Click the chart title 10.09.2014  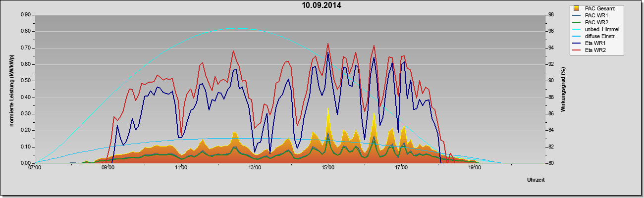322,5
